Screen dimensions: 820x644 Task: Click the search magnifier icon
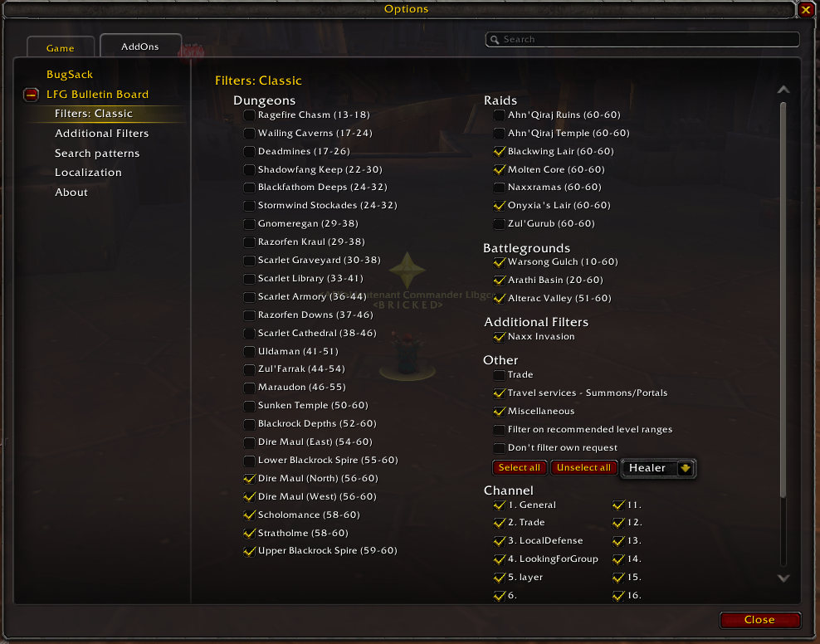[x=494, y=40]
